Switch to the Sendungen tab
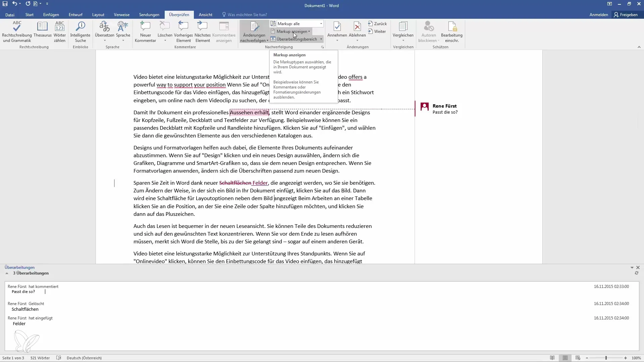Screen dimensions: 644x362 (x=149, y=14)
